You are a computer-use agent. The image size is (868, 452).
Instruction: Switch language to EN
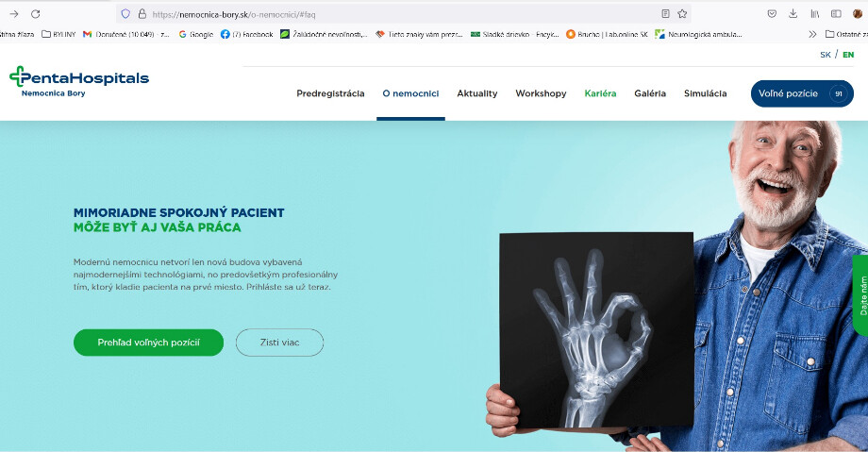click(848, 55)
